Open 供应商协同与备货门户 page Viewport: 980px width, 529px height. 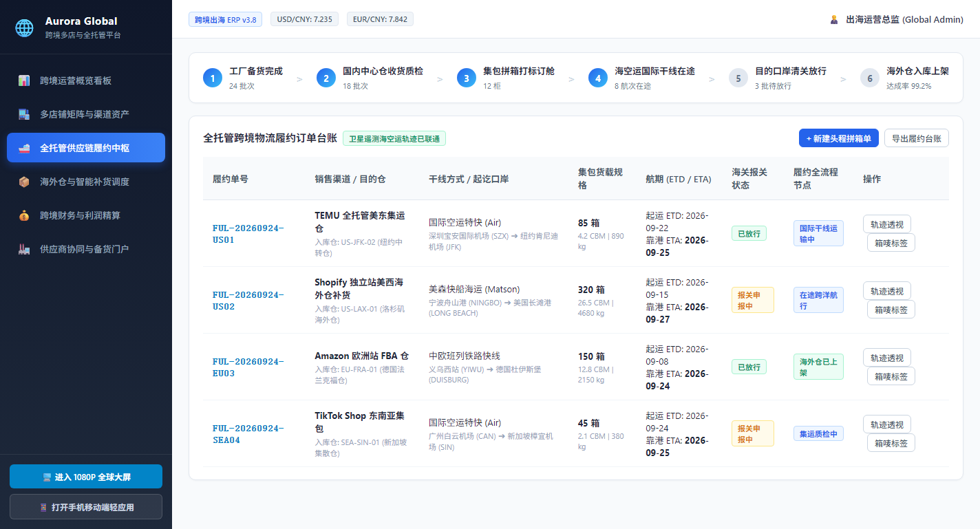pos(86,249)
